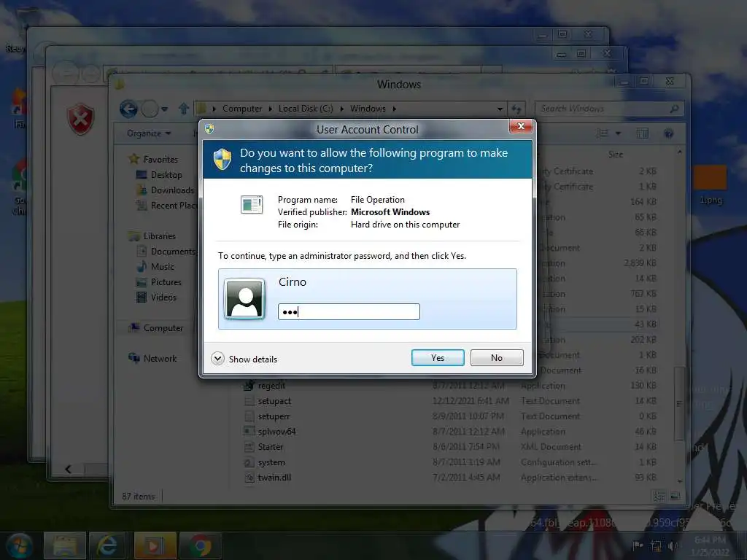Select the twain.dll file
The width and height of the screenshot is (747, 560).
coord(274,478)
